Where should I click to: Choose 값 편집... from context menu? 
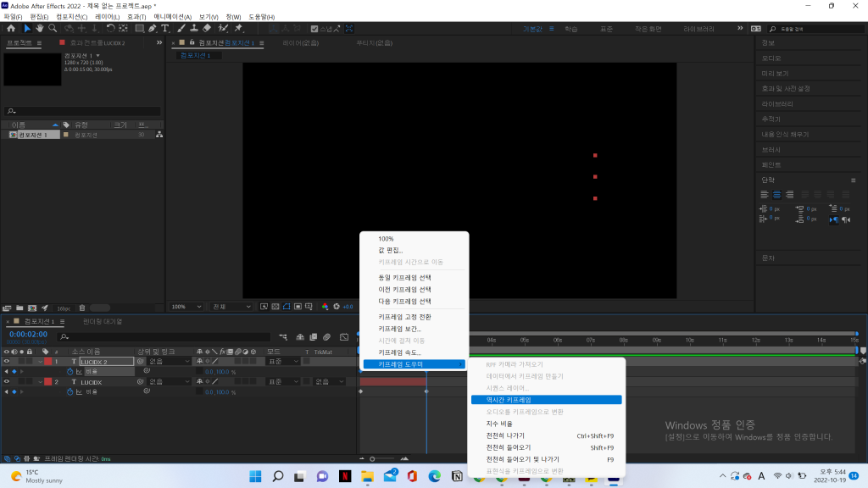pos(414,250)
